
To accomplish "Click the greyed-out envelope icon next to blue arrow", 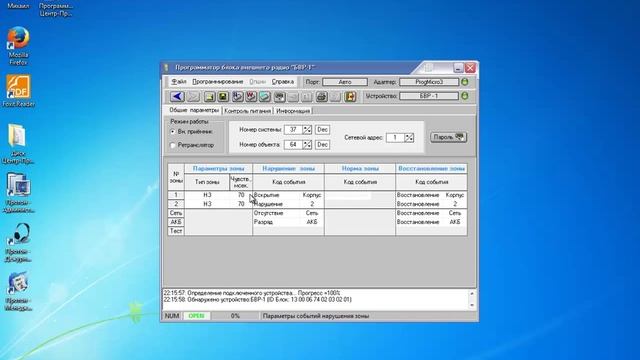I will 193,96.
